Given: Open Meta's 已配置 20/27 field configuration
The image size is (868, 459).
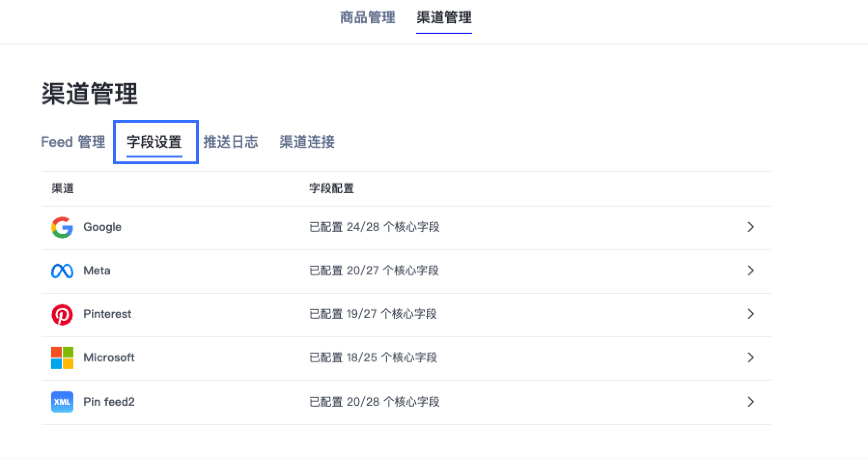Looking at the screenshot, I should tap(374, 271).
